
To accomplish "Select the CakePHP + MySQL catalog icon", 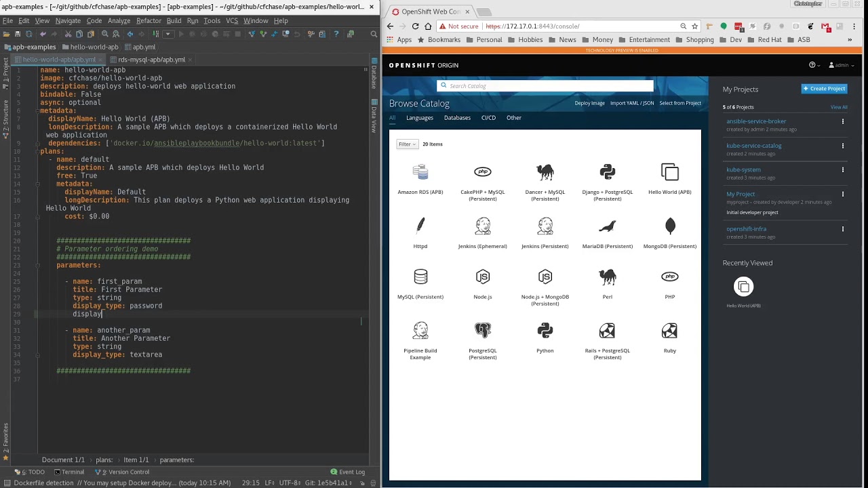I will (x=483, y=171).
